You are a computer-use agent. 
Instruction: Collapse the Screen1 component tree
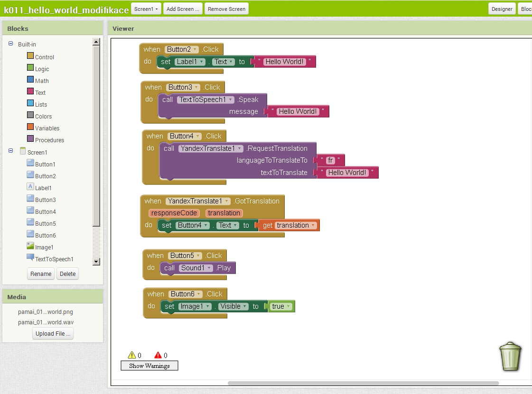(x=10, y=151)
